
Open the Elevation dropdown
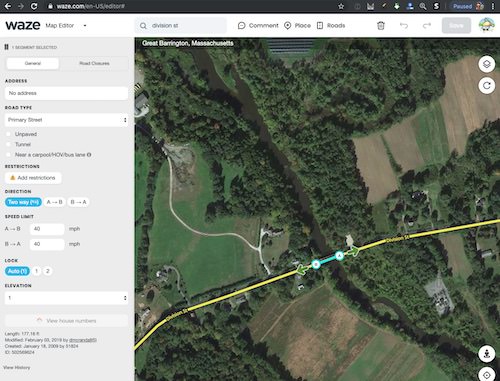tap(66, 298)
